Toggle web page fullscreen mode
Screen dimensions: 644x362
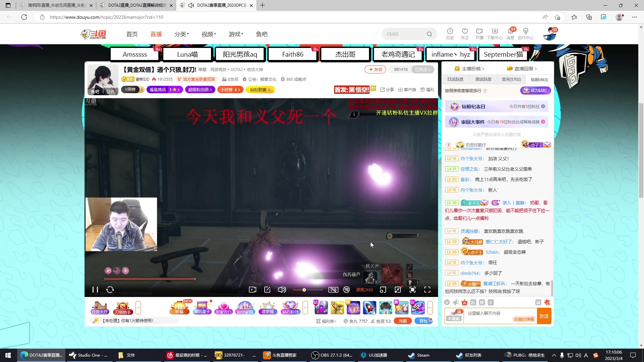tap(413, 290)
